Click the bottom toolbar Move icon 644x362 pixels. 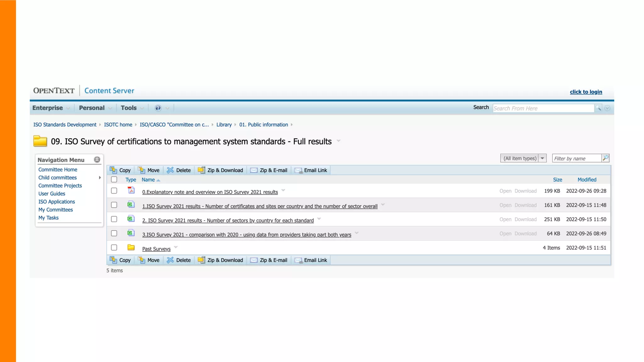pyautogui.click(x=142, y=260)
